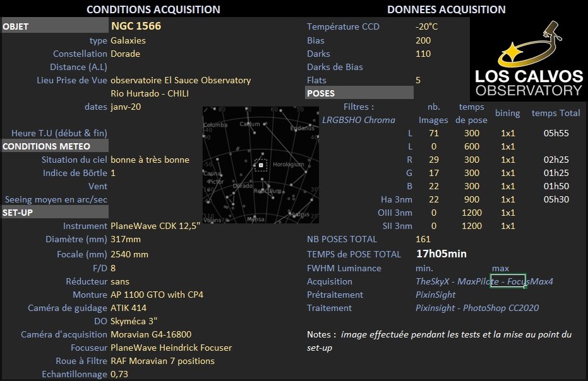Image resolution: width=588 pixels, height=381 pixels.
Task: Select the NGC 1566 object name cell
Action: tap(136, 26)
